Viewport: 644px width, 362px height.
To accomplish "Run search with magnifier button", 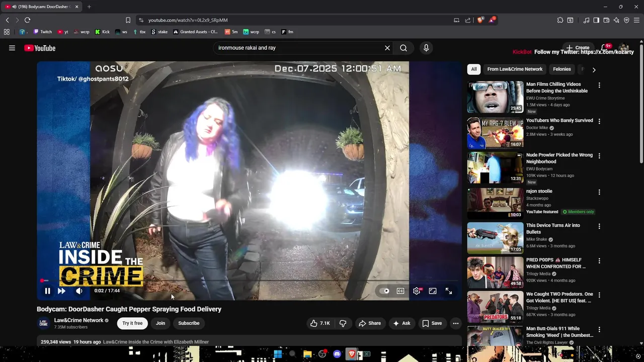I will click(404, 48).
